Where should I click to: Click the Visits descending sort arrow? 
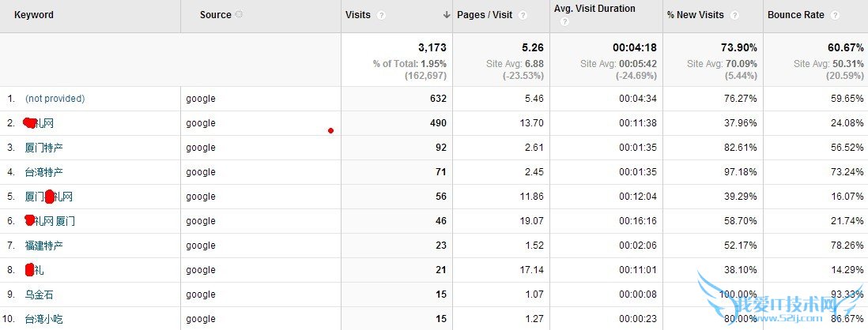tap(447, 15)
